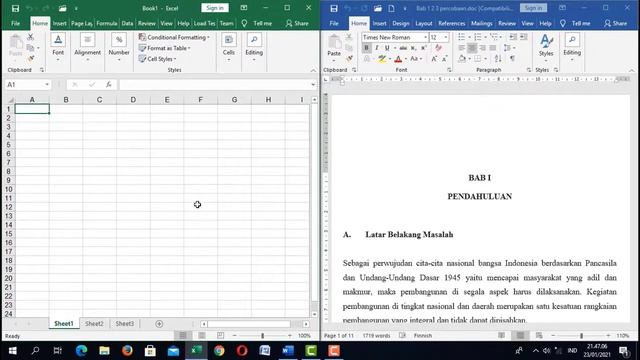The image size is (640, 360).
Task: Toggle Bold in Word ribbon
Action: (366, 48)
